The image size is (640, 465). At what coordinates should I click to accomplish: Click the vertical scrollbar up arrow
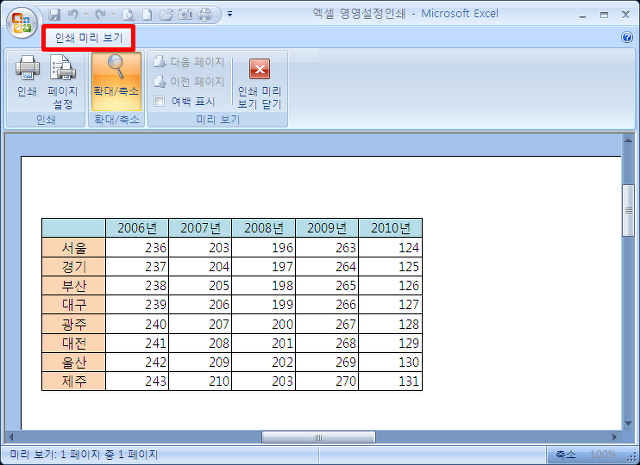pos(628,141)
